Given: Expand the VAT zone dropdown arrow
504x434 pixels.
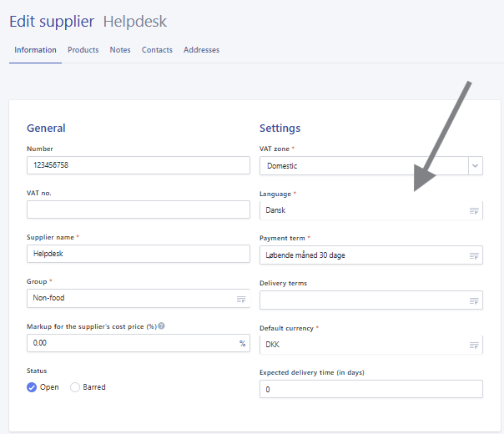Looking at the screenshot, I should 475,166.
